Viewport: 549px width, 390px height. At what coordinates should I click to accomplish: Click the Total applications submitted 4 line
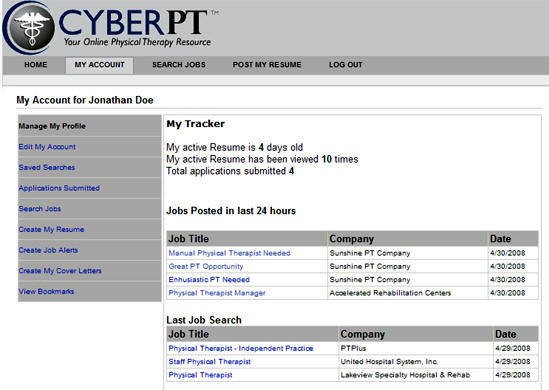230,171
